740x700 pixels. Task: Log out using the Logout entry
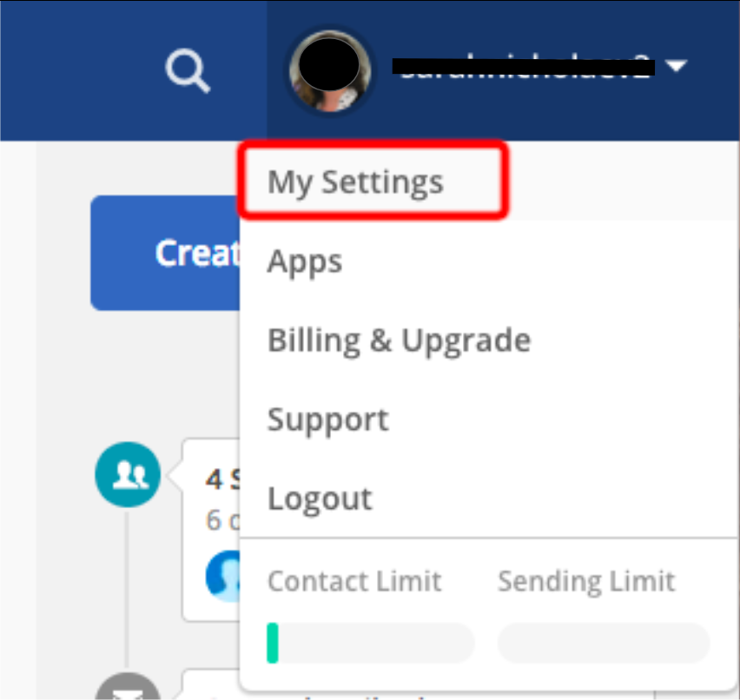(x=320, y=499)
